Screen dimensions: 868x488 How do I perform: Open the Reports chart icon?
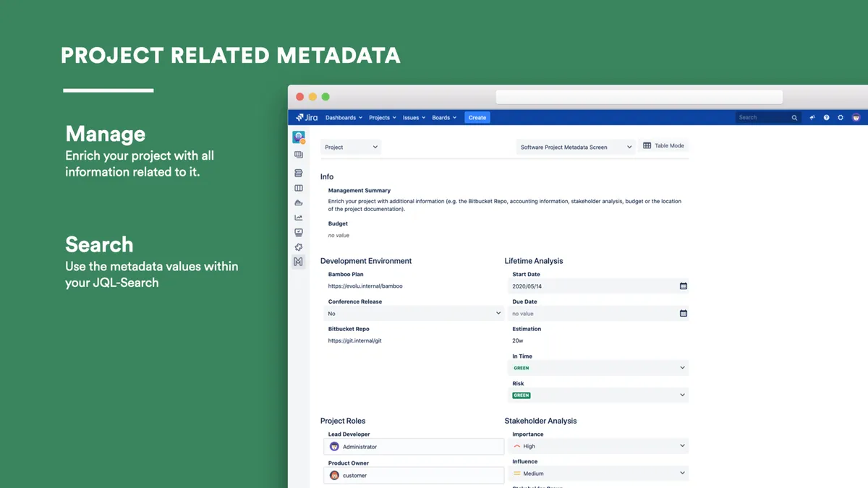point(299,218)
